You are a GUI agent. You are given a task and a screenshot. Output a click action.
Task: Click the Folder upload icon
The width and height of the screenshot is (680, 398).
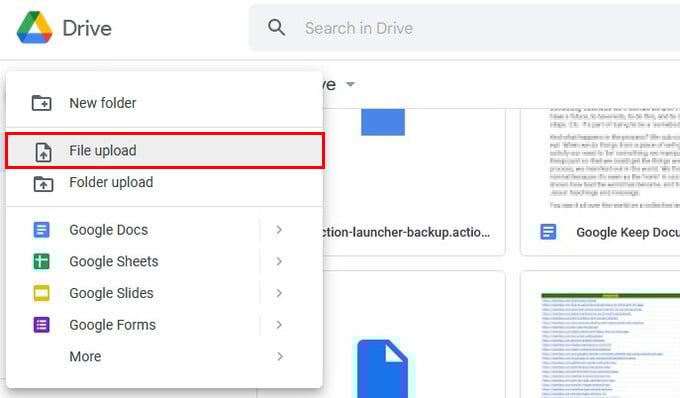click(x=43, y=184)
